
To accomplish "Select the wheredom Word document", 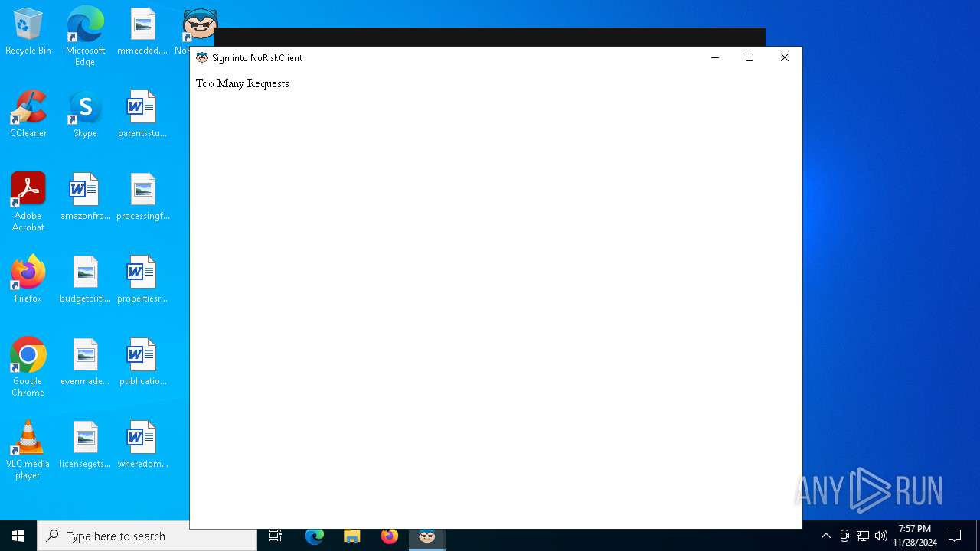I will [142, 445].
